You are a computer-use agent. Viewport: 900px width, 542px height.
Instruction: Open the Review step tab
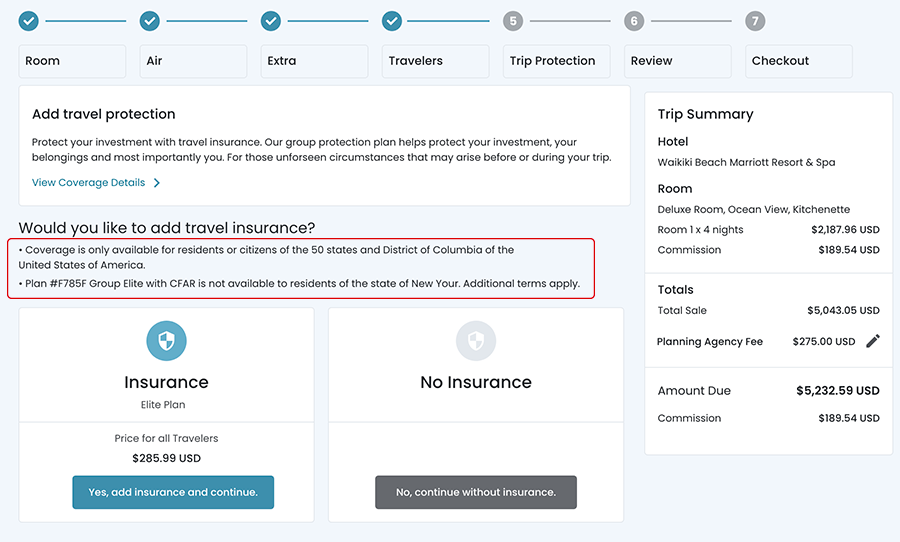click(677, 61)
